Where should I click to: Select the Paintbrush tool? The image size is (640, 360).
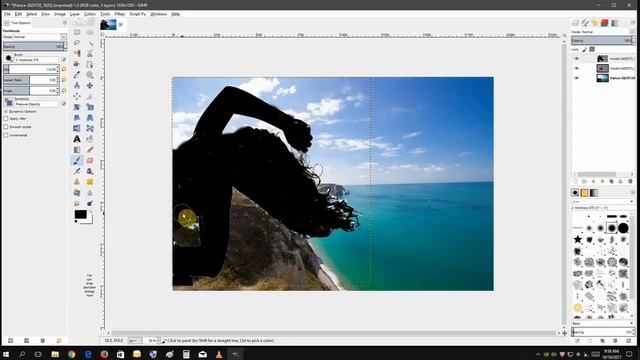coord(77,160)
